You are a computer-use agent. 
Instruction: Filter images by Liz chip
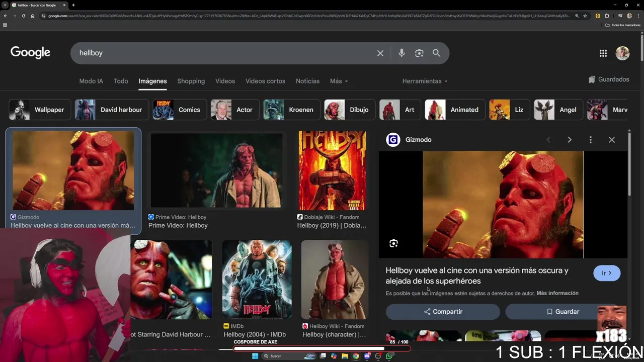[510, 110]
